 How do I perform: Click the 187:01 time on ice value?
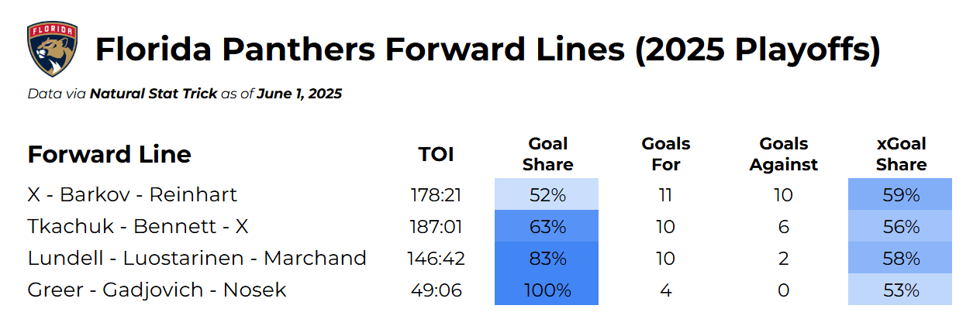tap(437, 226)
